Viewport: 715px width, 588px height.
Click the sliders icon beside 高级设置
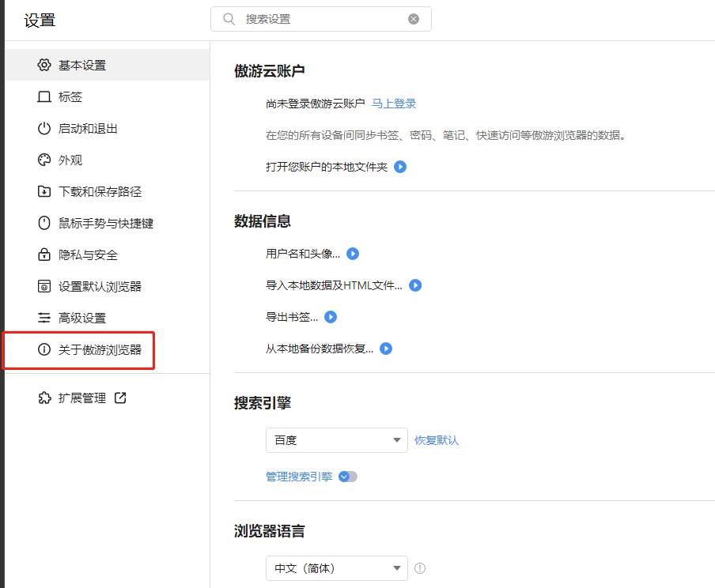(x=44, y=318)
